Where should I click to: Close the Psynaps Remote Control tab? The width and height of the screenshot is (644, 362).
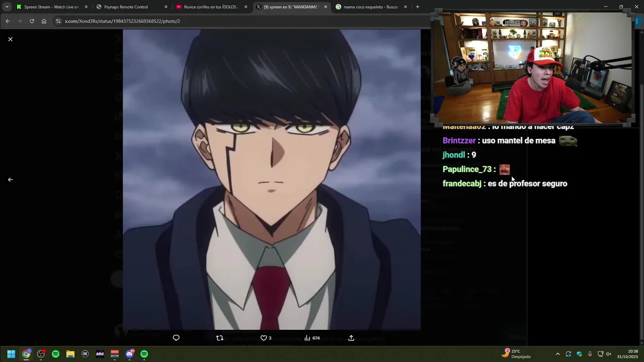[x=166, y=7]
